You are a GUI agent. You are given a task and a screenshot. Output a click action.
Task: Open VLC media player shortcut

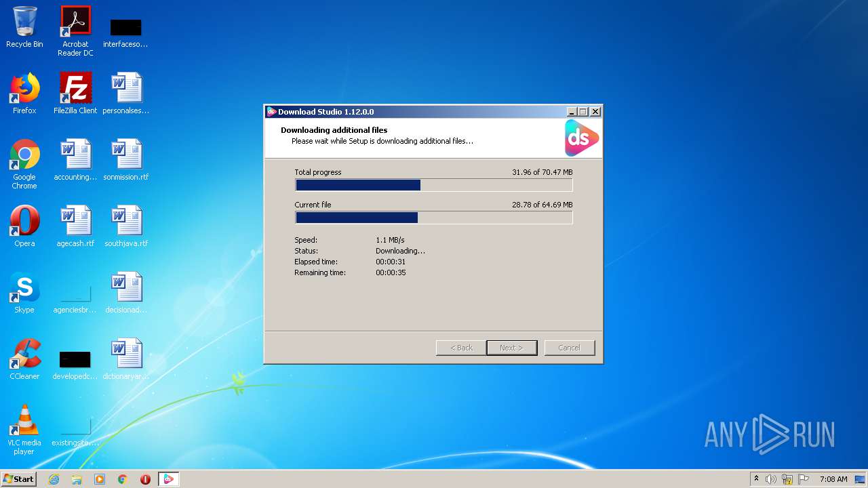[24, 430]
